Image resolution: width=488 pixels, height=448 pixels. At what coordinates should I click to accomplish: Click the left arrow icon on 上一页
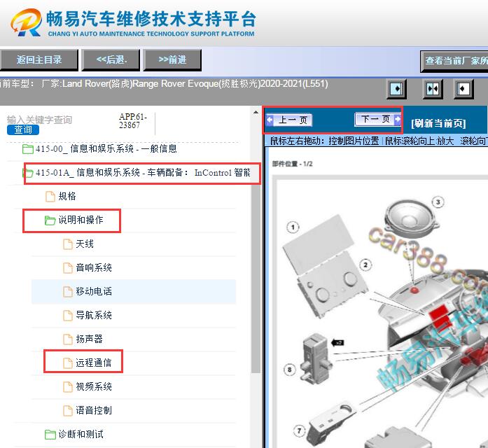click(270, 120)
